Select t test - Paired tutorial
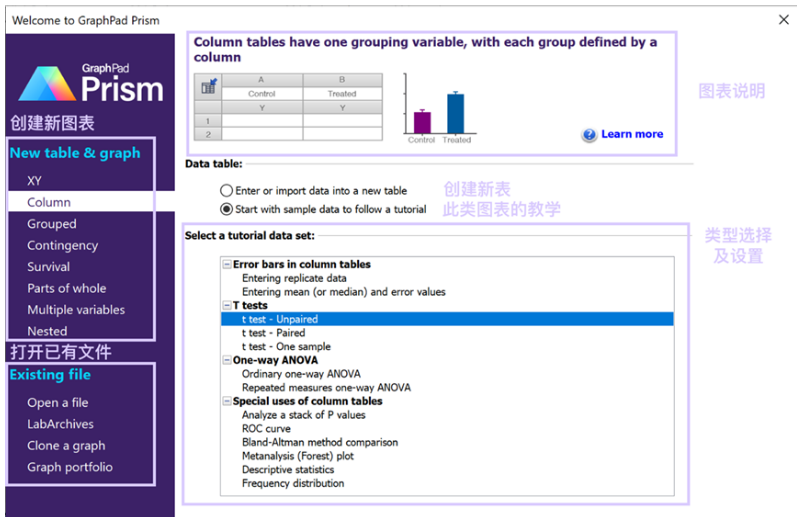This screenshot has width=797, height=517. [273, 333]
